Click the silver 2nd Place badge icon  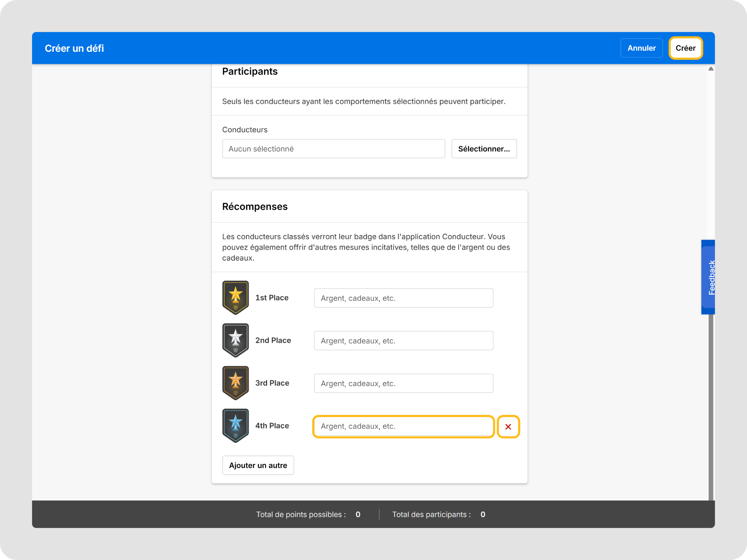(236, 340)
